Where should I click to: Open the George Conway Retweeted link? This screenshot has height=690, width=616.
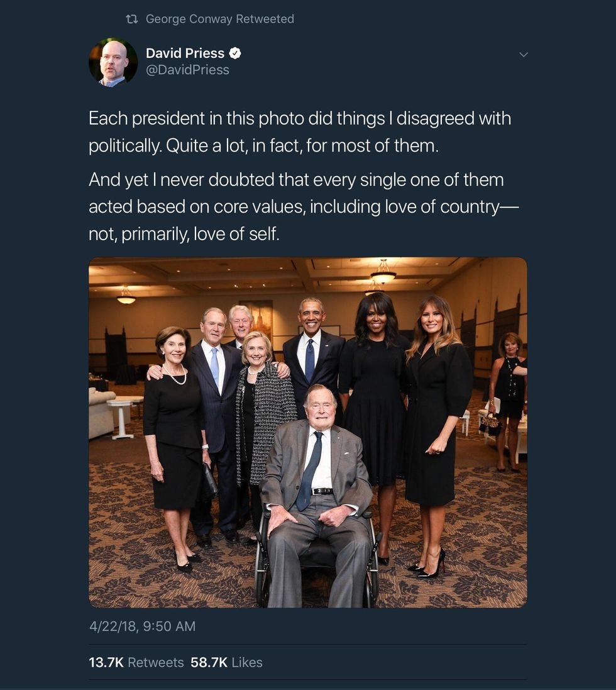pos(220,19)
